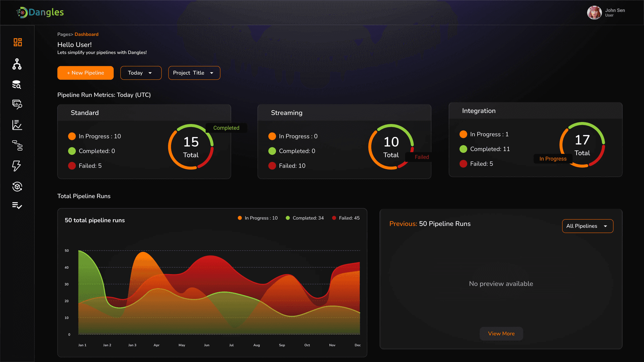
Task: Toggle the Completed series in chart legend
Action: 305,218
